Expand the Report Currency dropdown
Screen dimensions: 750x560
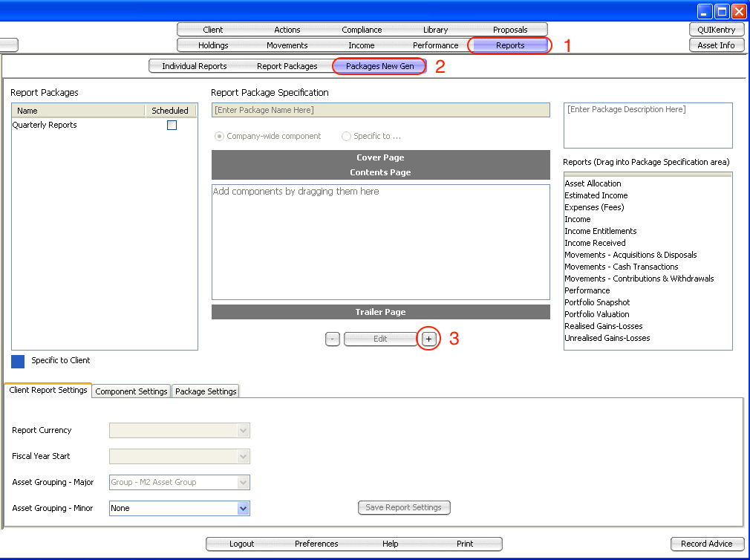[x=242, y=431]
